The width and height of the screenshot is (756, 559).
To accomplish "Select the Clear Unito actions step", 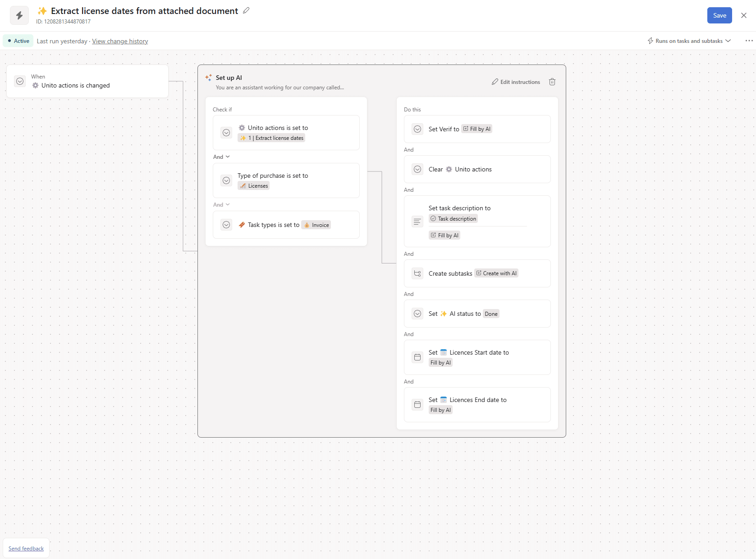I will (x=477, y=169).
